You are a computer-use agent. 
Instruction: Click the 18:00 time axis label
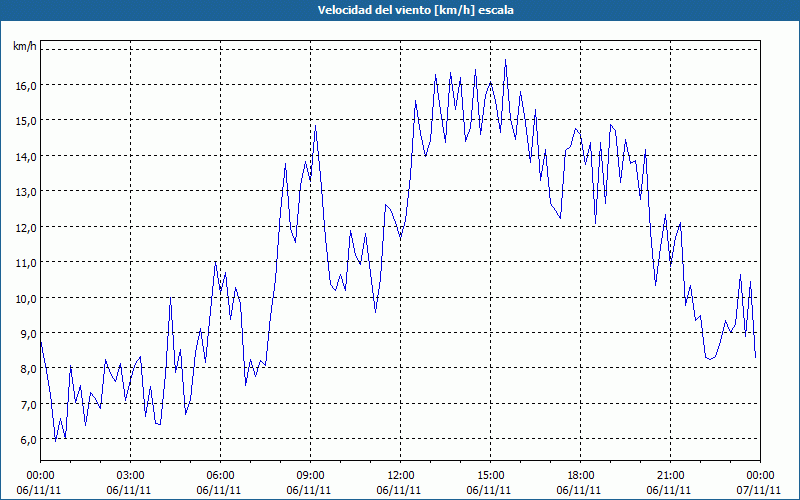pos(580,476)
